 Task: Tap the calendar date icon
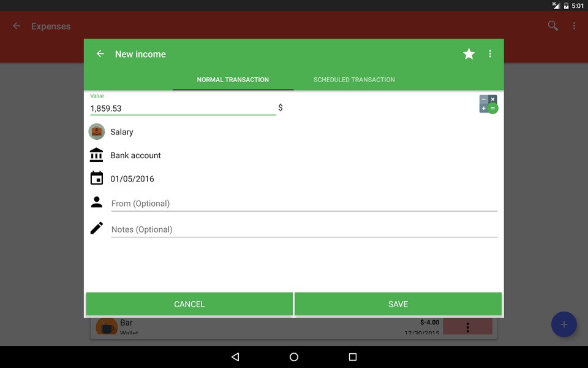click(97, 178)
